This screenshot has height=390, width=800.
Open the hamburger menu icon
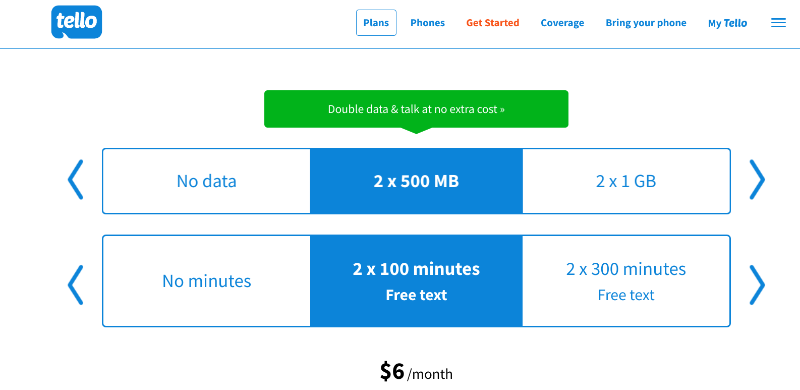coord(778,23)
